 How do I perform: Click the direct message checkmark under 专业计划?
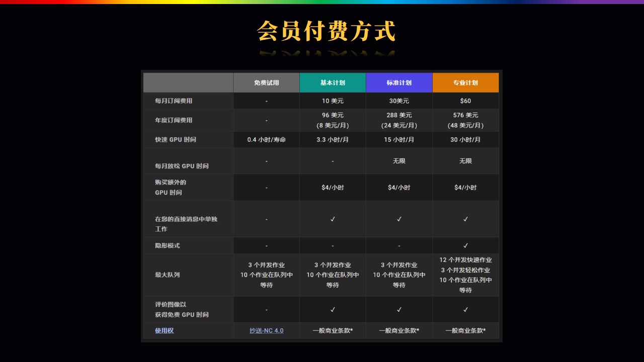point(465,219)
